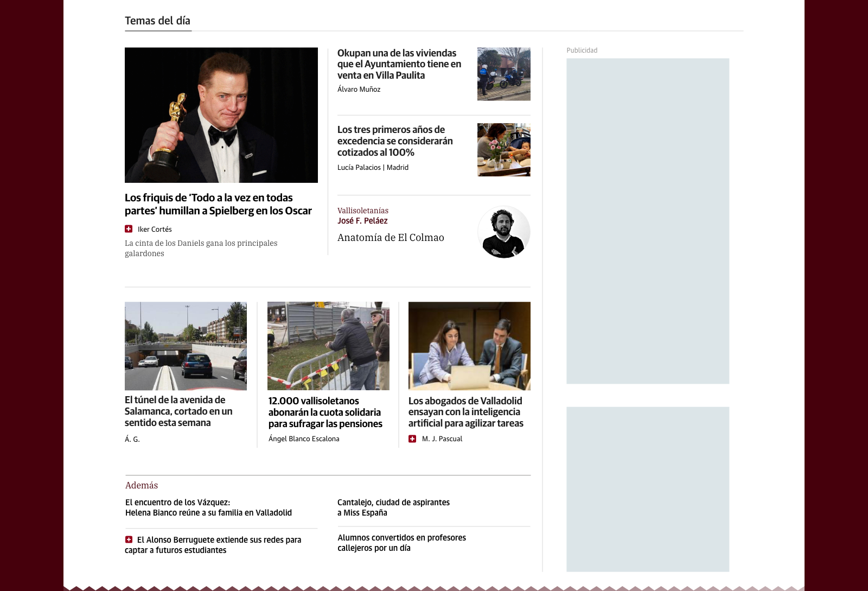Open photo of men leaning on fence

coord(328,346)
